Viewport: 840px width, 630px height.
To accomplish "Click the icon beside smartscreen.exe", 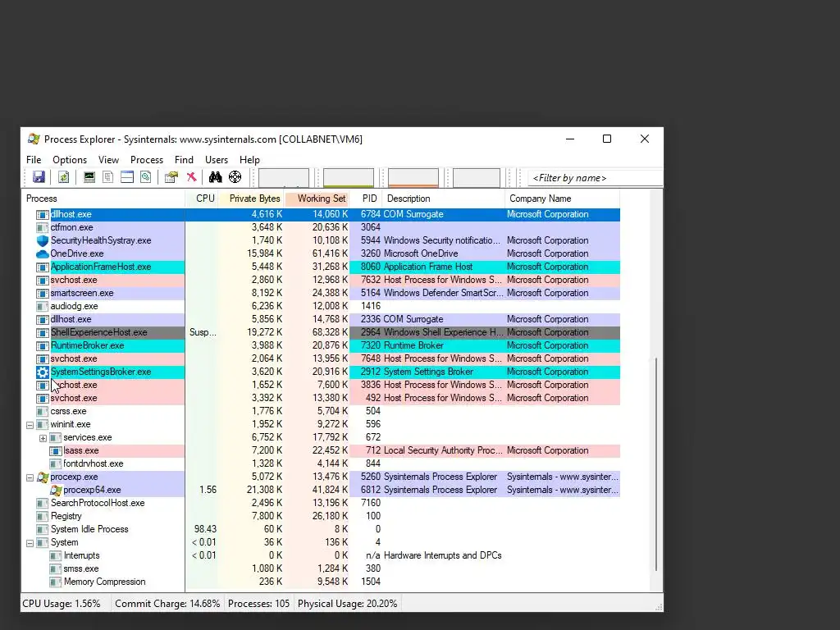I will (x=43, y=293).
